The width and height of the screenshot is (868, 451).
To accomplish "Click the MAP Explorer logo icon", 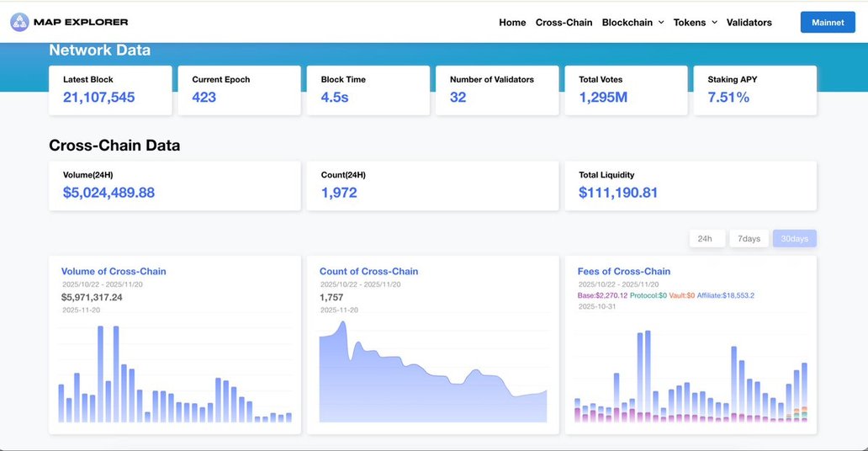I will click(x=19, y=22).
